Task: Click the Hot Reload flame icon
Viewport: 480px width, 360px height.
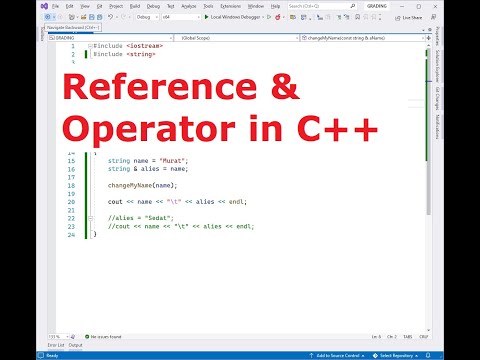Action: 277,17
